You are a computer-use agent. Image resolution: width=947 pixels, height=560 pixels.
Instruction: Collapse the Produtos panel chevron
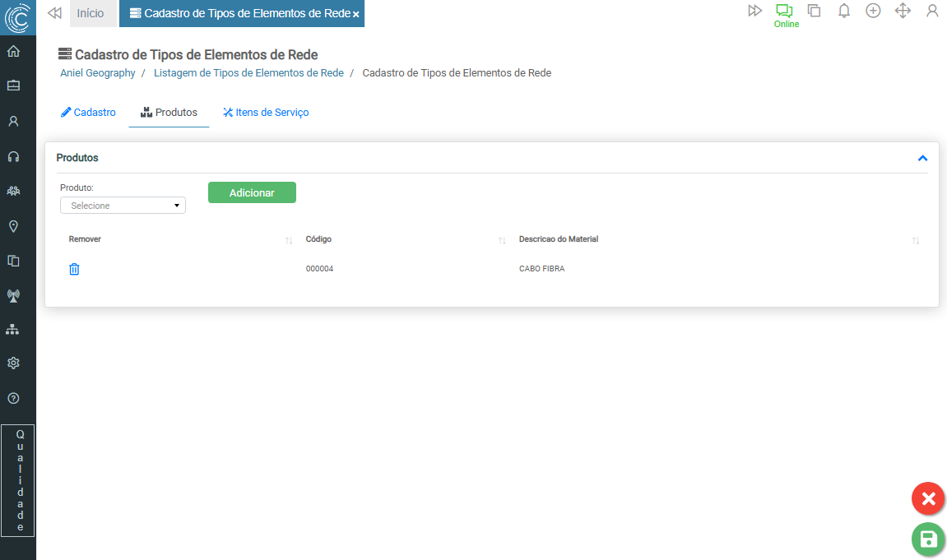point(922,158)
